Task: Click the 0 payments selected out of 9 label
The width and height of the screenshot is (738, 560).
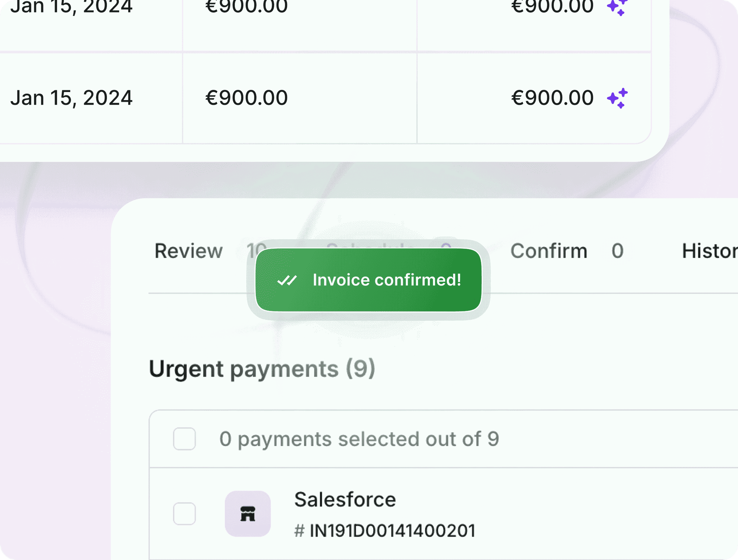Action: pyautogui.click(x=359, y=439)
